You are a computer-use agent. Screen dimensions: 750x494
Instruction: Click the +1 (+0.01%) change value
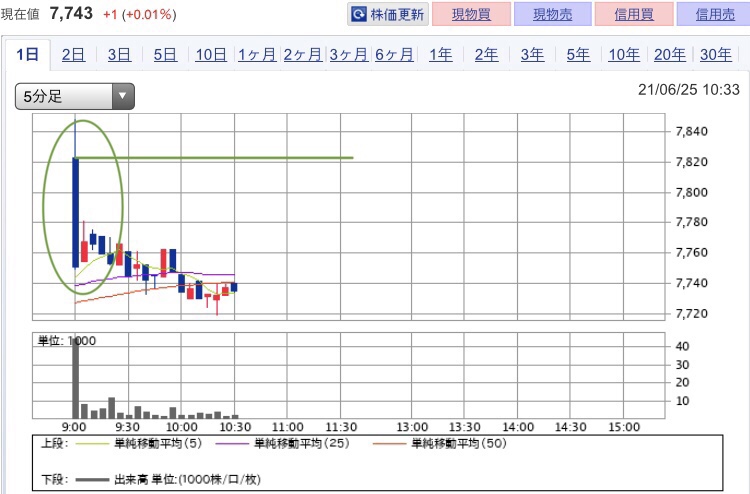(140, 14)
